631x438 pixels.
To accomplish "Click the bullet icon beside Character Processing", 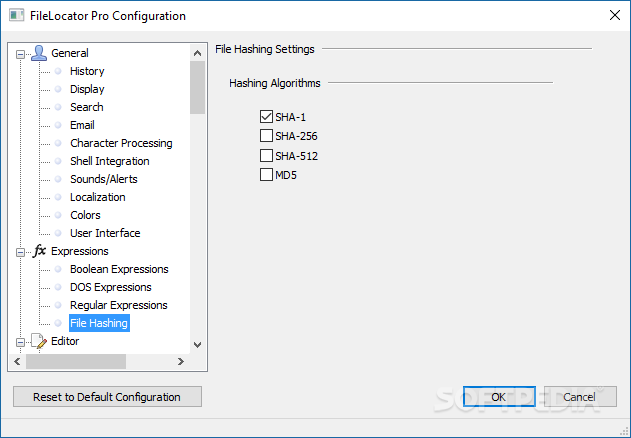I will pos(58,143).
